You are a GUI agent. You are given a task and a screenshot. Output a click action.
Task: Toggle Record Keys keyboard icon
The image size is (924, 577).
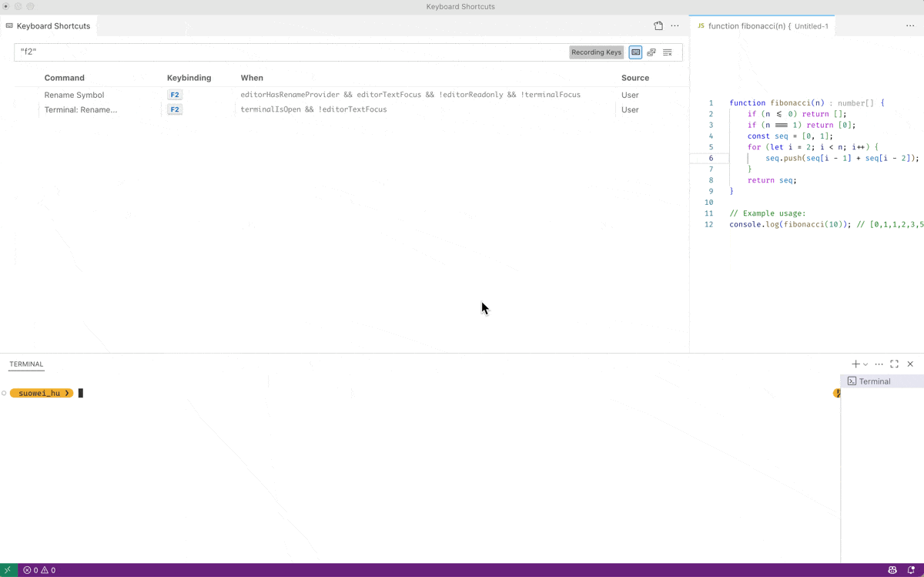coord(635,52)
